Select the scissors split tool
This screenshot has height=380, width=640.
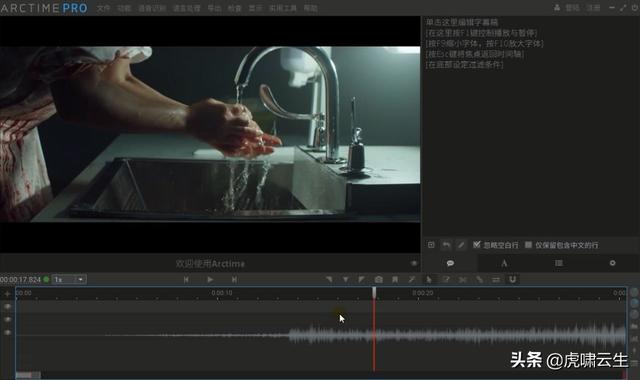(462, 280)
